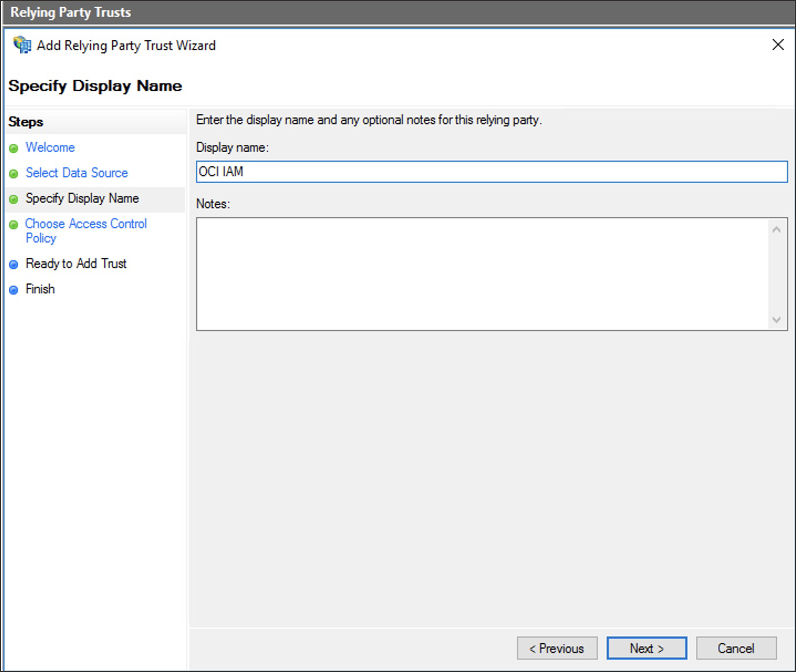Click the green indicator beside Welcome step

(x=13, y=148)
